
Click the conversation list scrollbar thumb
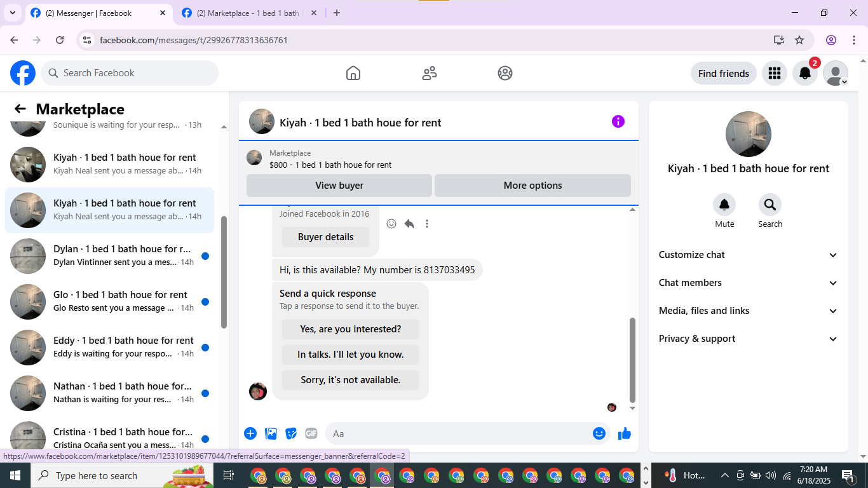coord(224,272)
